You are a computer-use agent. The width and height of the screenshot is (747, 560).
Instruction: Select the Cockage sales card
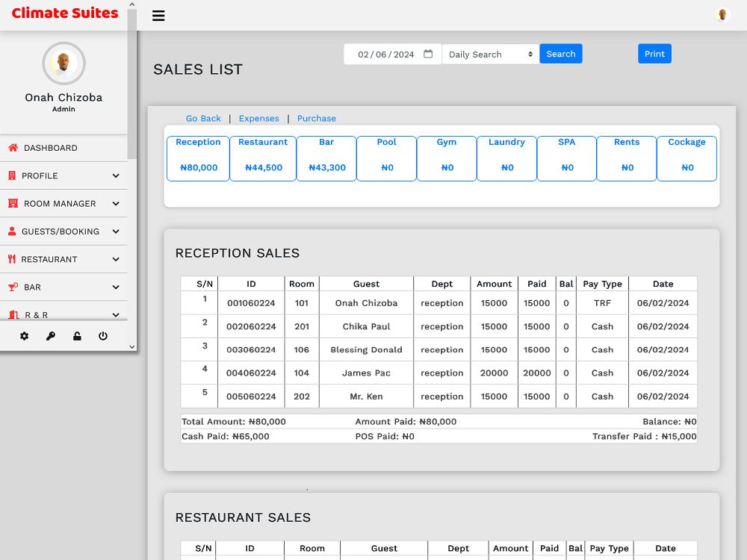[686, 158]
